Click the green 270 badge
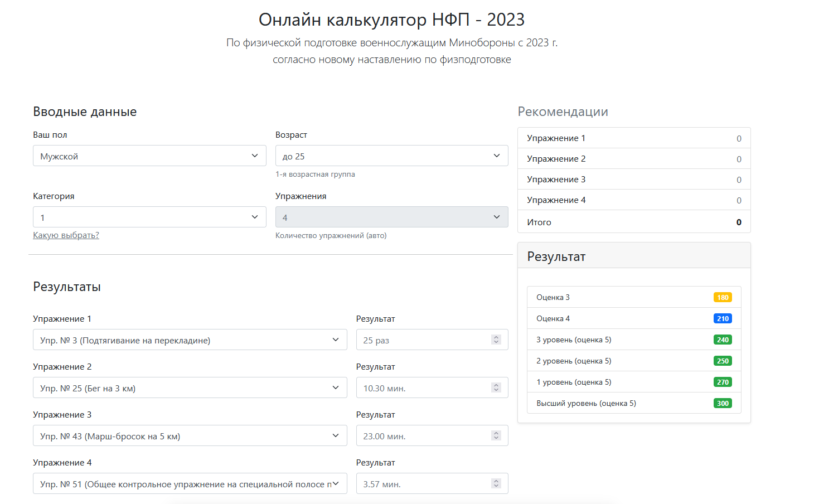The width and height of the screenshot is (814, 504). (723, 382)
